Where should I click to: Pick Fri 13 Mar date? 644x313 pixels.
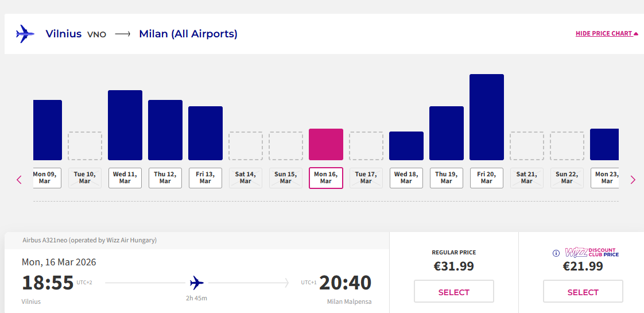coord(205,177)
